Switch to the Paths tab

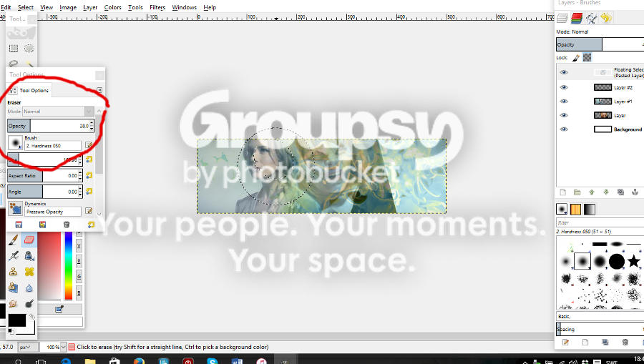pos(592,18)
